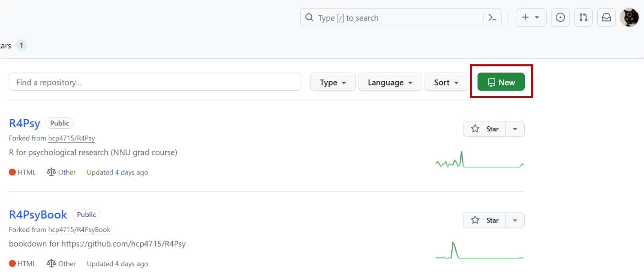This screenshot has height=275, width=644.
Task: Open the command palette icon
Action: pyautogui.click(x=492, y=18)
